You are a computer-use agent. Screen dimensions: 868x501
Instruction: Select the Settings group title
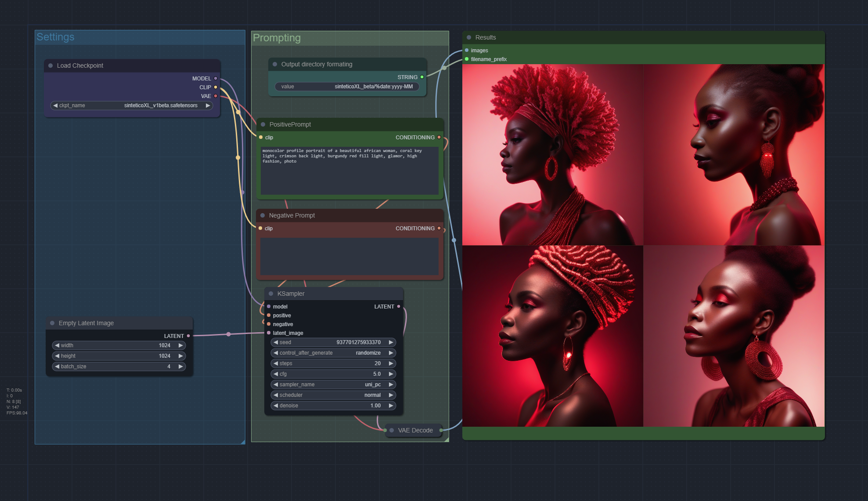(55, 37)
